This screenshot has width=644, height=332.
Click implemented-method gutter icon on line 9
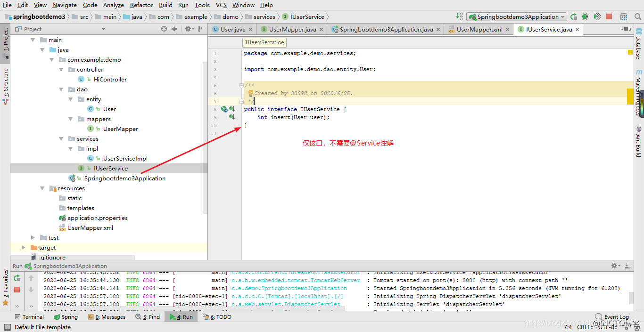pyautogui.click(x=232, y=117)
